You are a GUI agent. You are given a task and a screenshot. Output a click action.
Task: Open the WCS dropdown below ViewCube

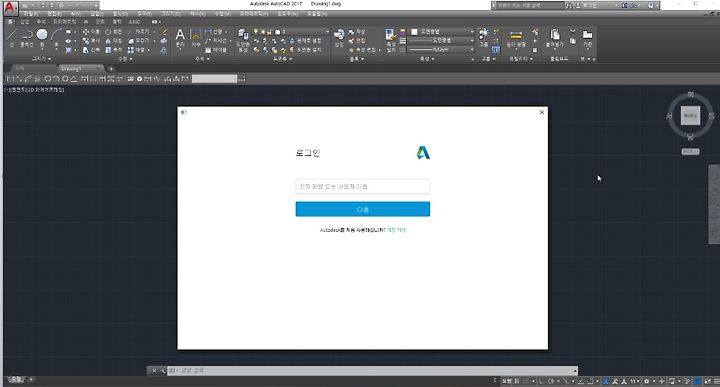(x=690, y=151)
